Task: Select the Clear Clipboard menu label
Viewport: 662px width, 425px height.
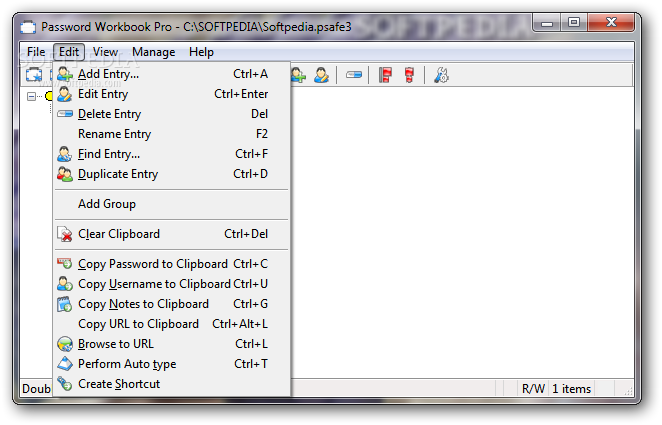Action: coord(119,234)
